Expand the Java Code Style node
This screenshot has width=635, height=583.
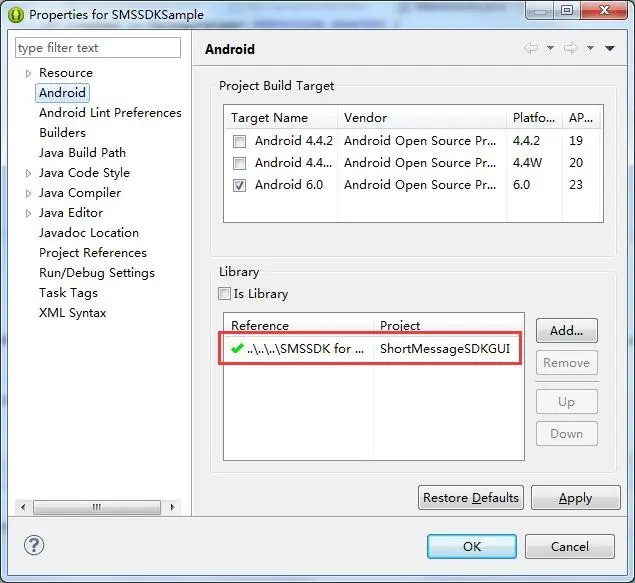(x=28, y=173)
